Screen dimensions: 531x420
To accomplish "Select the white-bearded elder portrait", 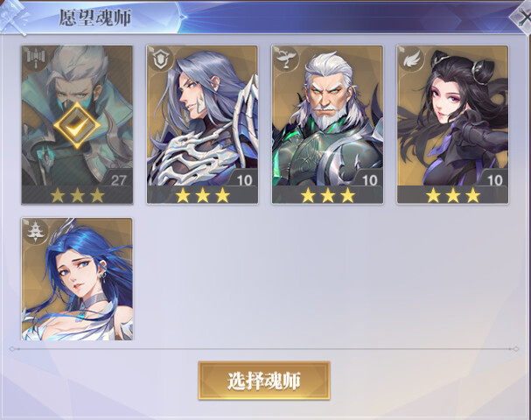I will click(327, 115).
